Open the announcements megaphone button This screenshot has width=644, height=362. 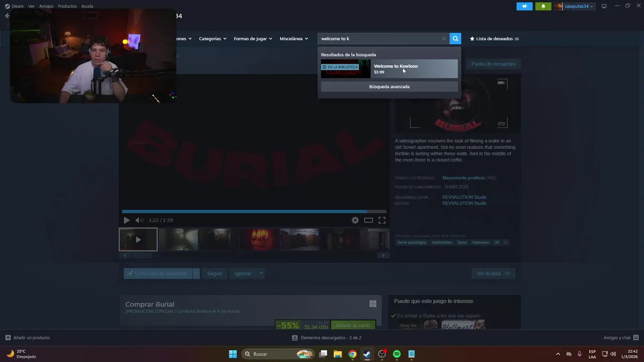(524, 6)
